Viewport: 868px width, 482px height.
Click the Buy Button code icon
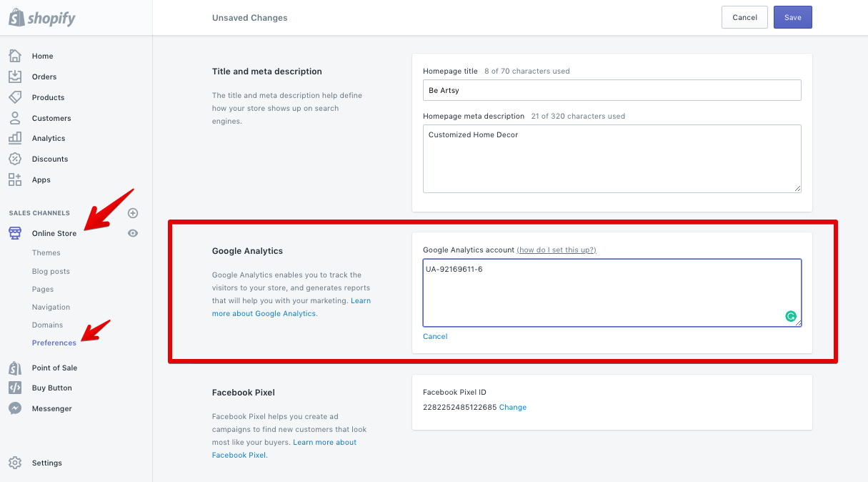pyautogui.click(x=15, y=388)
